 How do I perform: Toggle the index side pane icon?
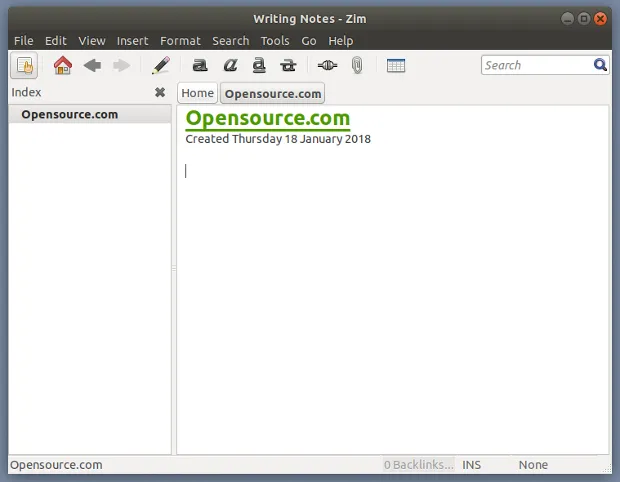[24, 66]
